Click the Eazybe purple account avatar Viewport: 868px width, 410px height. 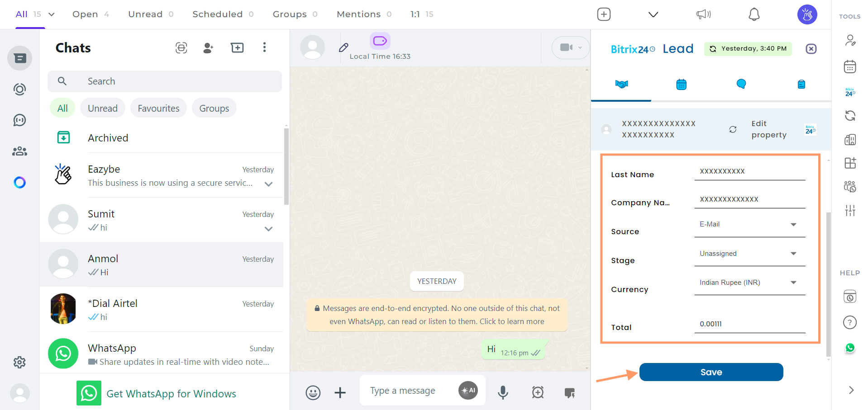click(x=807, y=14)
